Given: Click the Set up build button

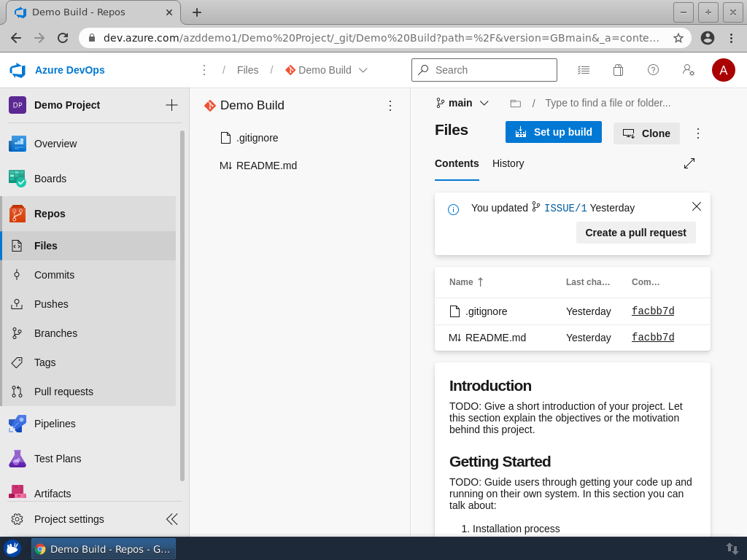Looking at the screenshot, I should click(x=554, y=132).
